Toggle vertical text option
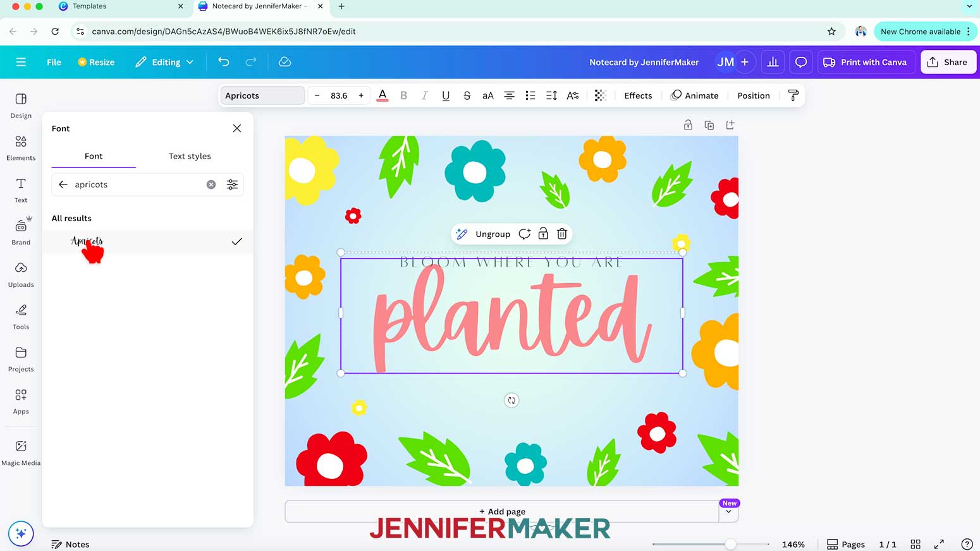Image resolution: width=980 pixels, height=551 pixels. pyautogui.click(x=573, y=95)
